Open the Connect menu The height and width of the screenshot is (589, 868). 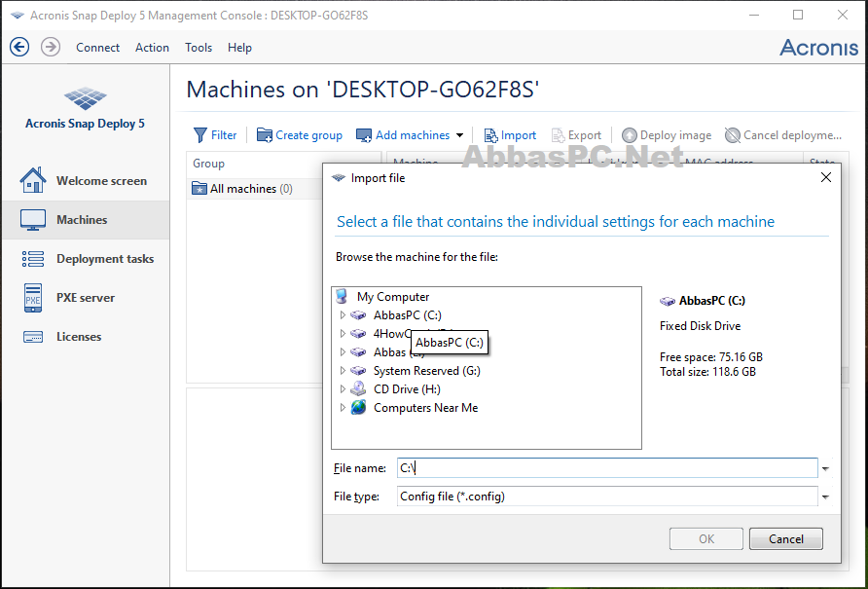(x=97, y=48)
